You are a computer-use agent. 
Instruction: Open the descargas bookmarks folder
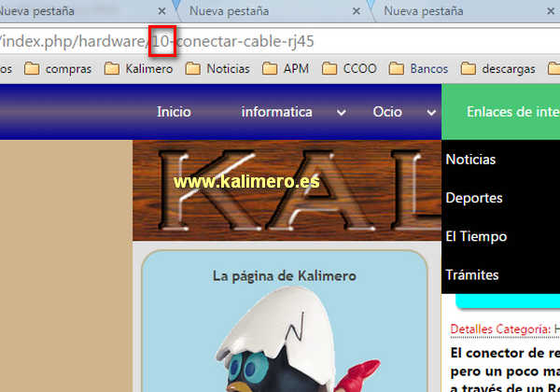click(498, 68)
